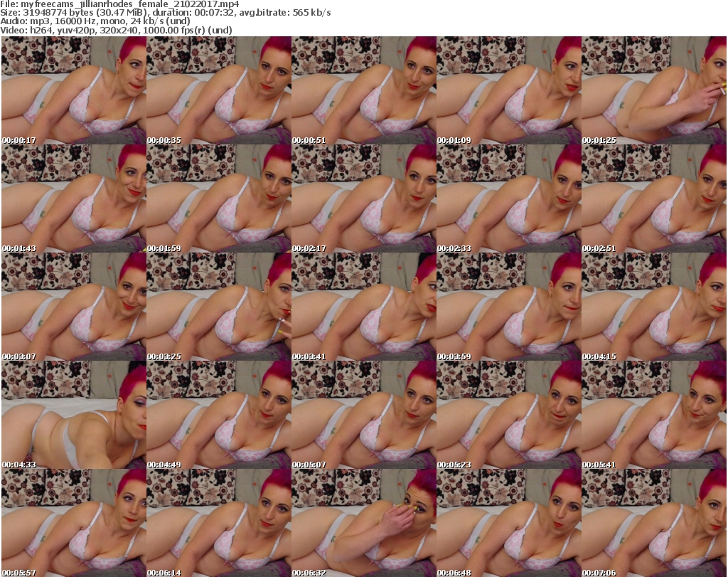This screenshot has width=728, height=577.
Task: Open the frame labeled 00:01:59
Action: pyautogui.click(x=219, y=198)
